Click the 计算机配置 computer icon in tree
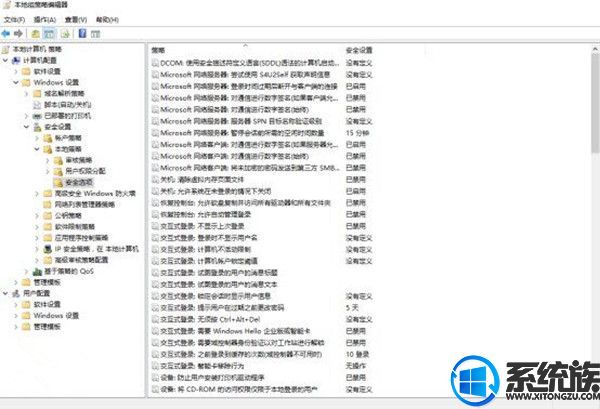600x409 pixels. click(16, 60)
